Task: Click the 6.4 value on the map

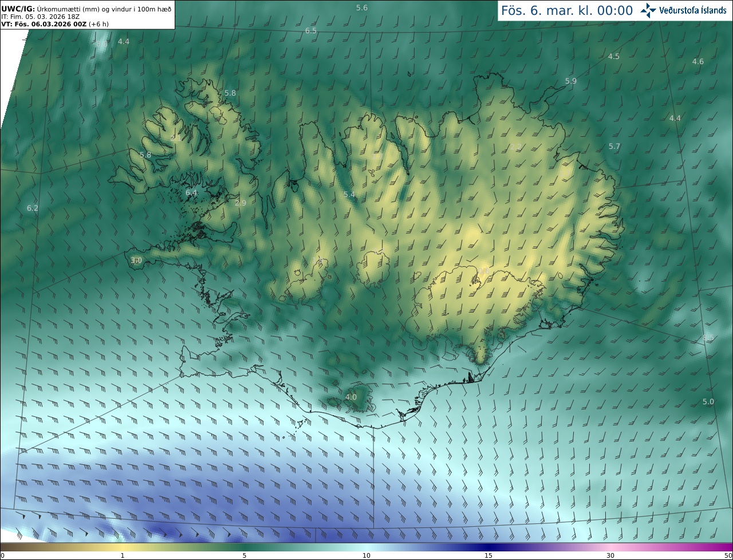Action: click(x=191, y=193)
